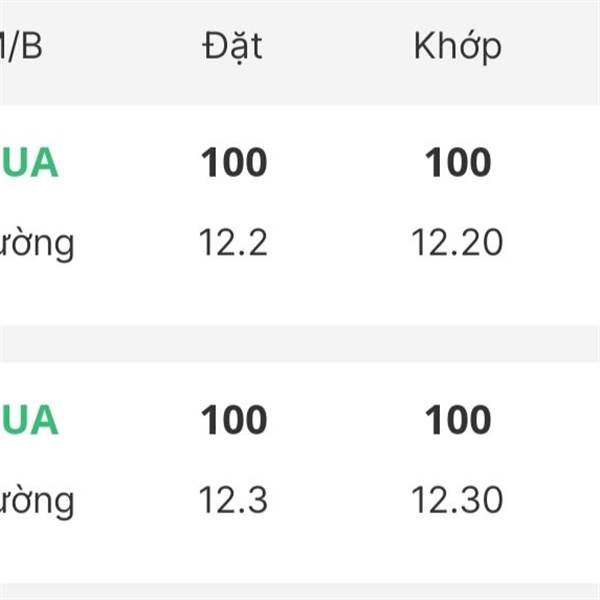Sort by the Khớp column header
This screenshot has height=600, width=600.
coord(457,46)
